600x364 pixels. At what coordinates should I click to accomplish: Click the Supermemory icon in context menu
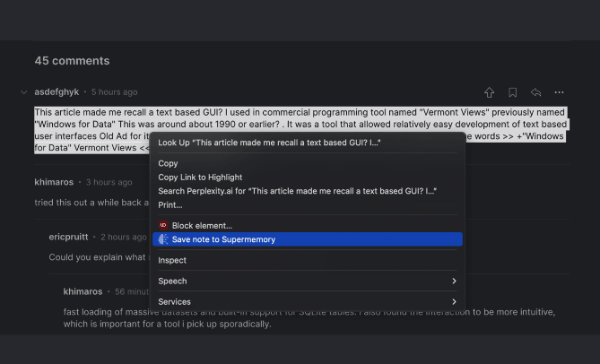pos(163,239)
